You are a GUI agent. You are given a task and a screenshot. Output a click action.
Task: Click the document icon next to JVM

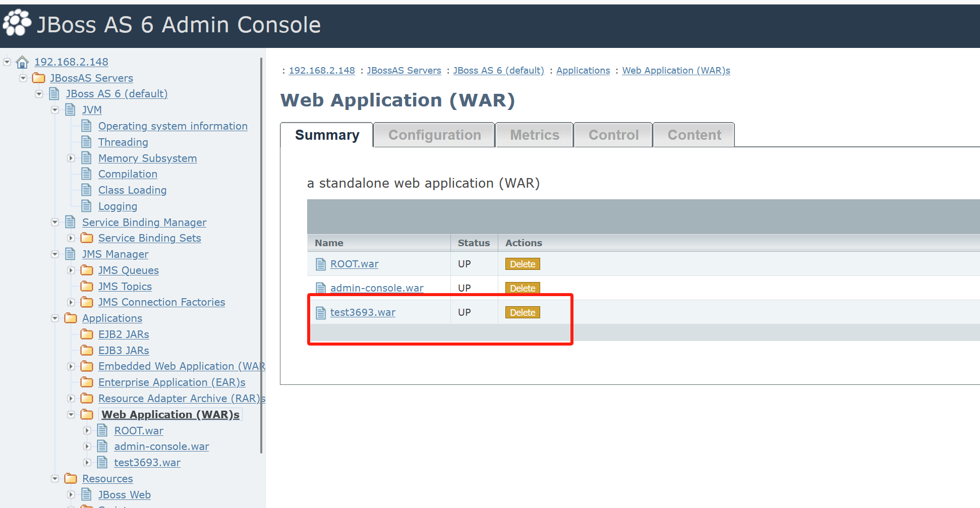71,110
